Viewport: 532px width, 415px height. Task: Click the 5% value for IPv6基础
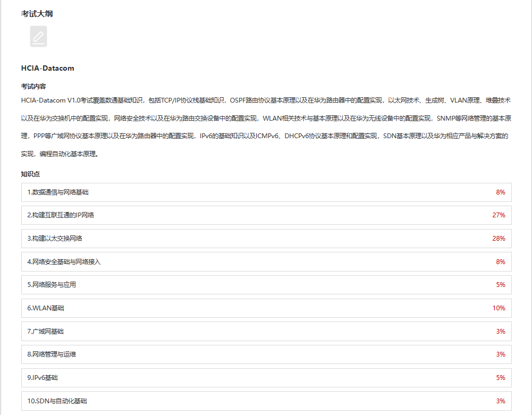coord(501,378)
